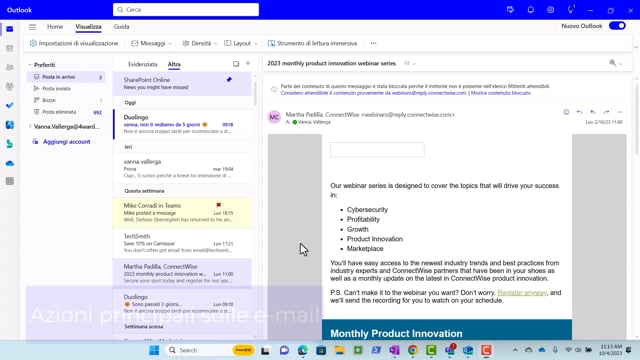Click Reply All on the open message
Screen dimensions: 640x360
[x=593, y=112]
